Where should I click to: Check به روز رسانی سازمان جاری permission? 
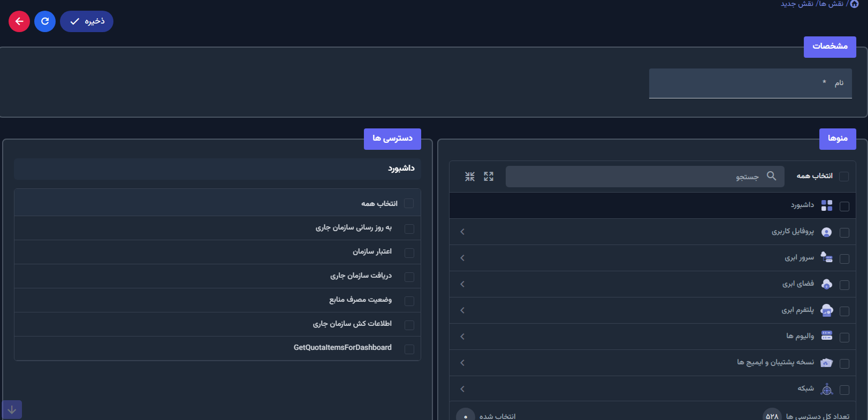[409, 229]
